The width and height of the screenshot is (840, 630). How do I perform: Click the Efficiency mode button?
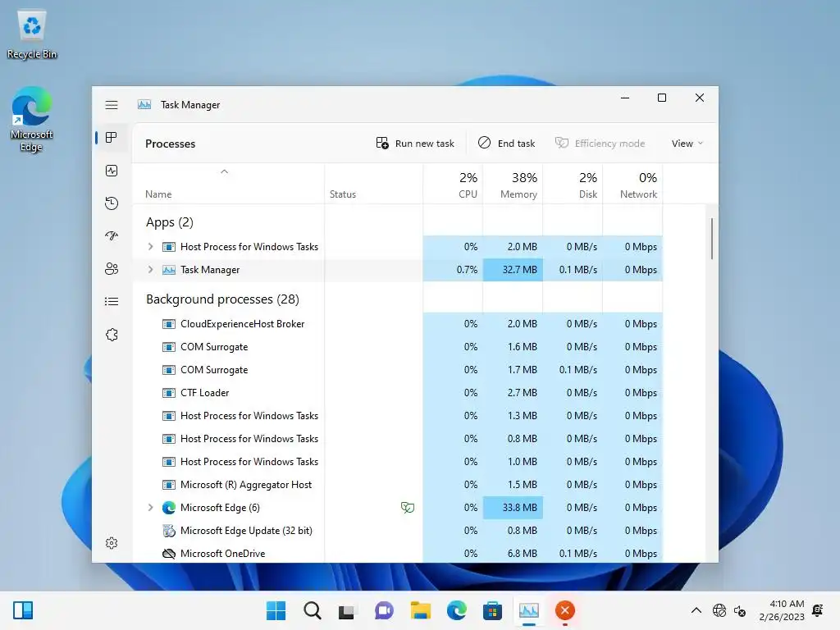(600, 144)
